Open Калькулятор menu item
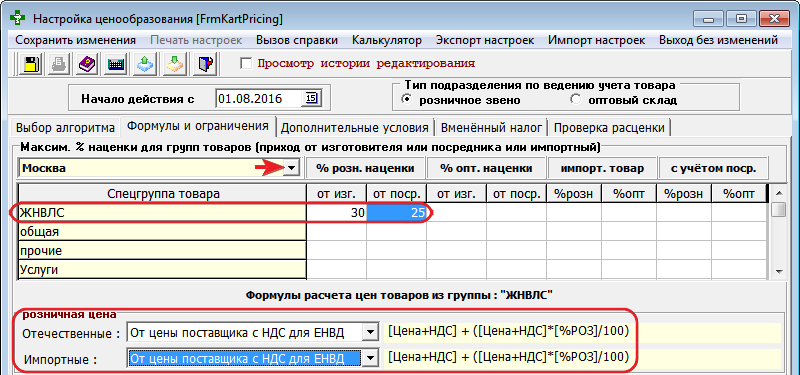Image resolution: width=800 pixels, height=375 pixels. pyautogui.click(x=387, y=40)
